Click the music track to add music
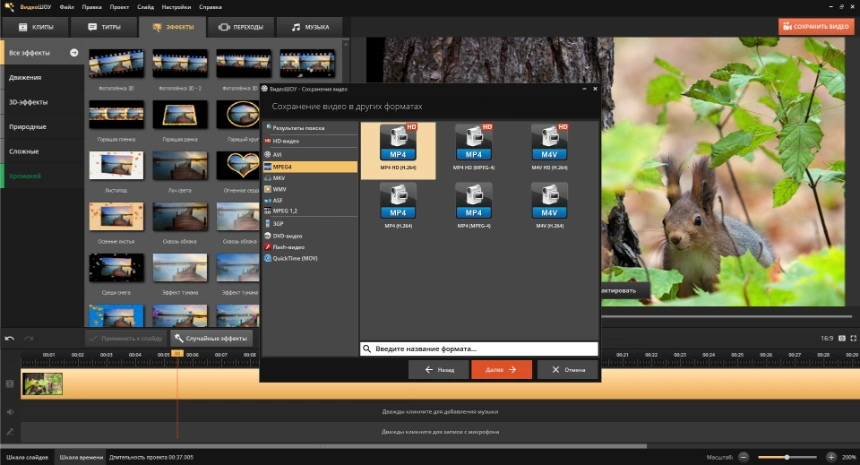 tap(440, 411)
